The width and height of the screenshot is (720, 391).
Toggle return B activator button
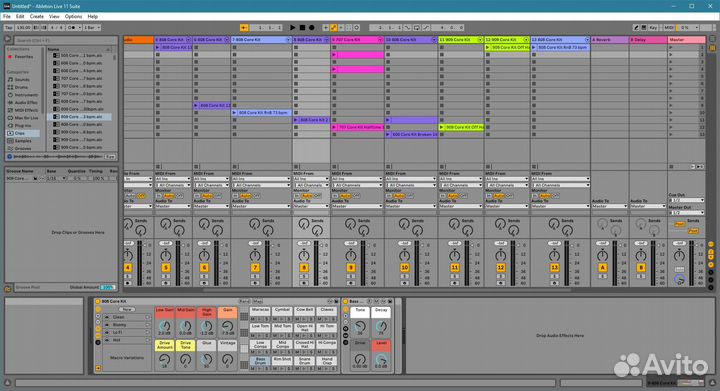(x=641, y=268)
